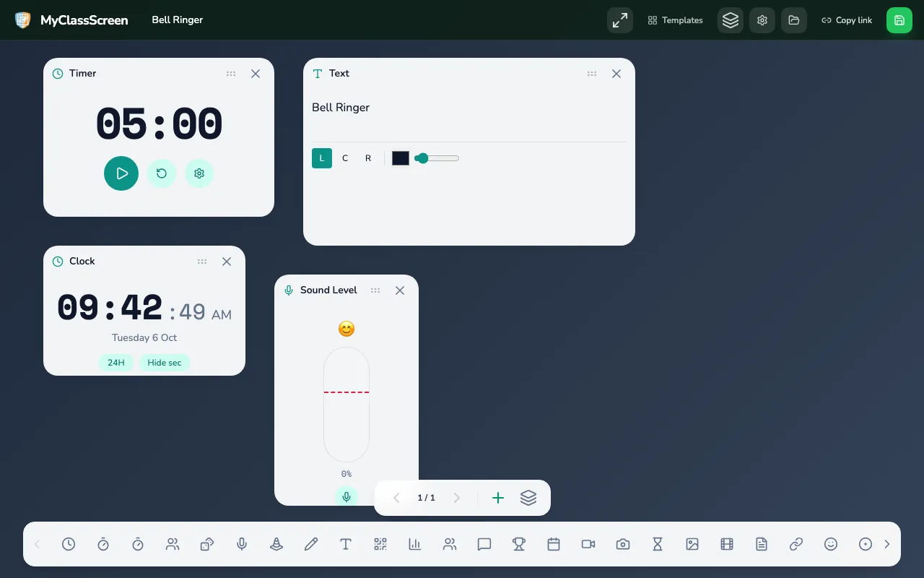Image resolution: width=924 pixels, height=578 pixels.
Task: Open the QR code widget
Action: coord(380,544)
